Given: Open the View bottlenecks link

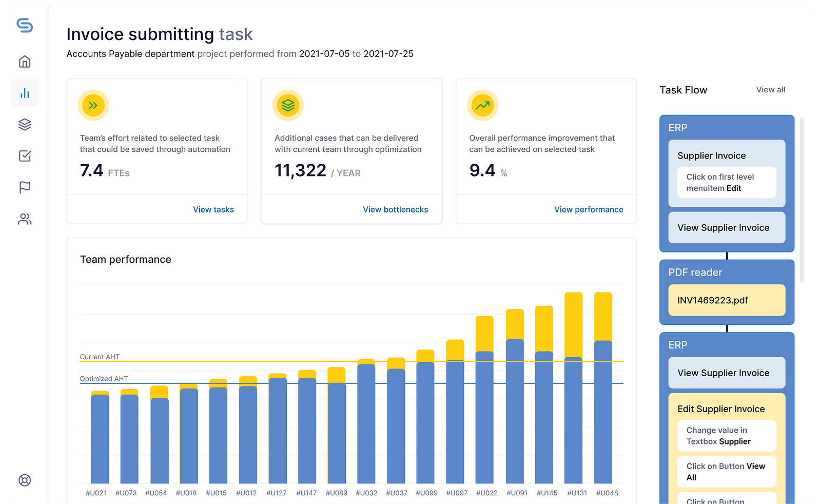Looking at the screenshot, I should pyautogui.click(x=395, y=209).
